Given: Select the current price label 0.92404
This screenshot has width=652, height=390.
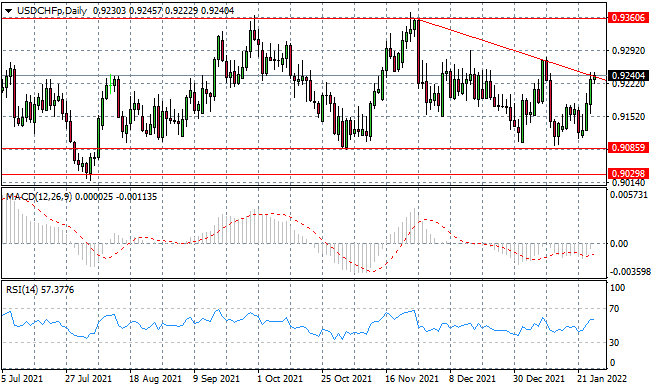Looking at the screenshot, I should (x=628, y=75).
